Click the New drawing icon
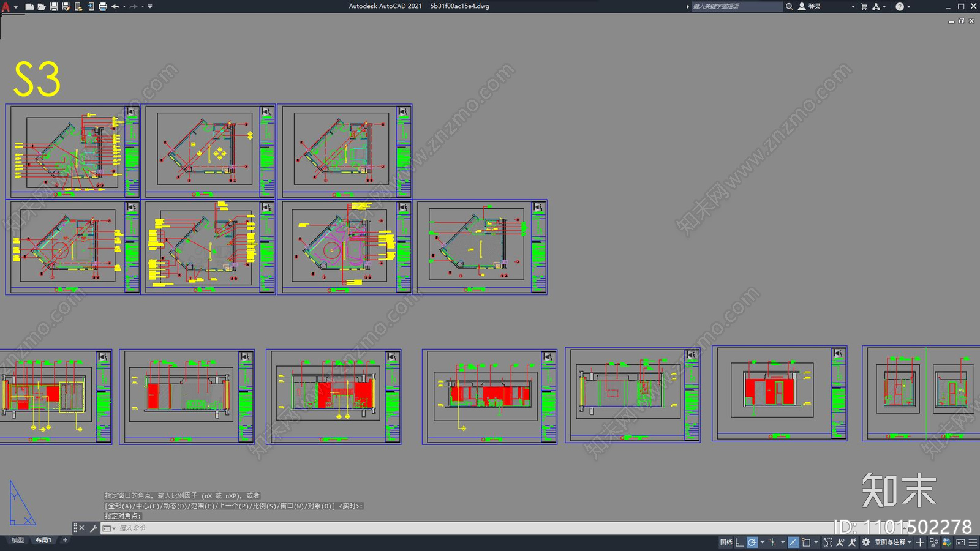Viewport: 980px width, 551px height. (x=29, y=6)
